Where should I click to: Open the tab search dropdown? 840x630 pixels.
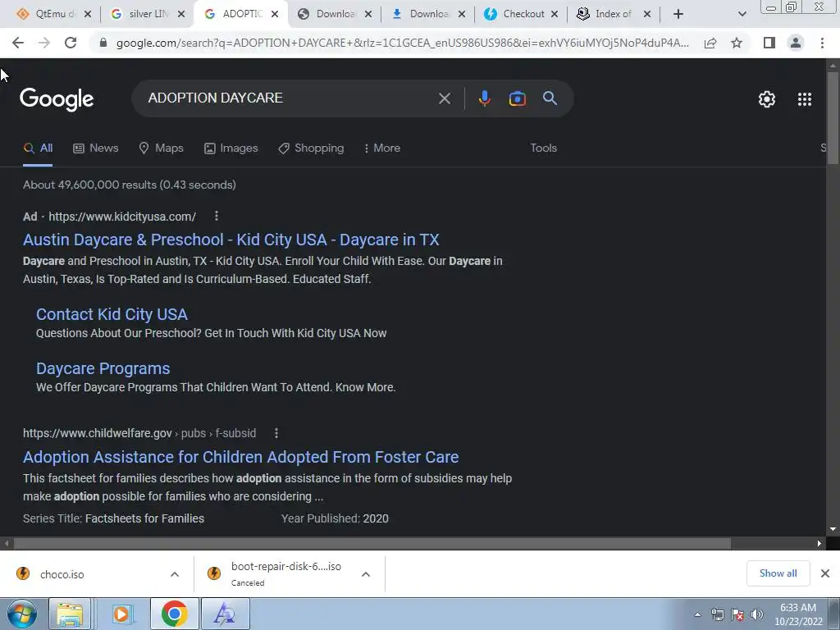click(742, 14)
